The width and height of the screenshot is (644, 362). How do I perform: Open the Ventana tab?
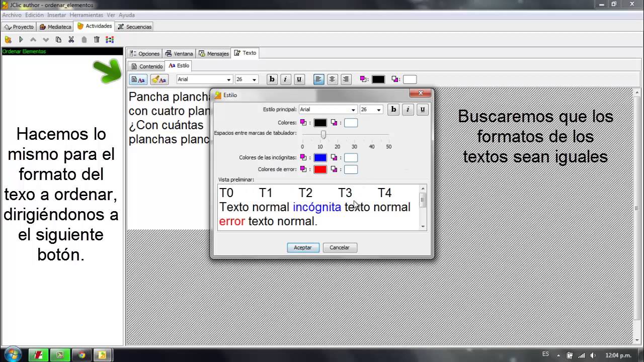point(179,53)
